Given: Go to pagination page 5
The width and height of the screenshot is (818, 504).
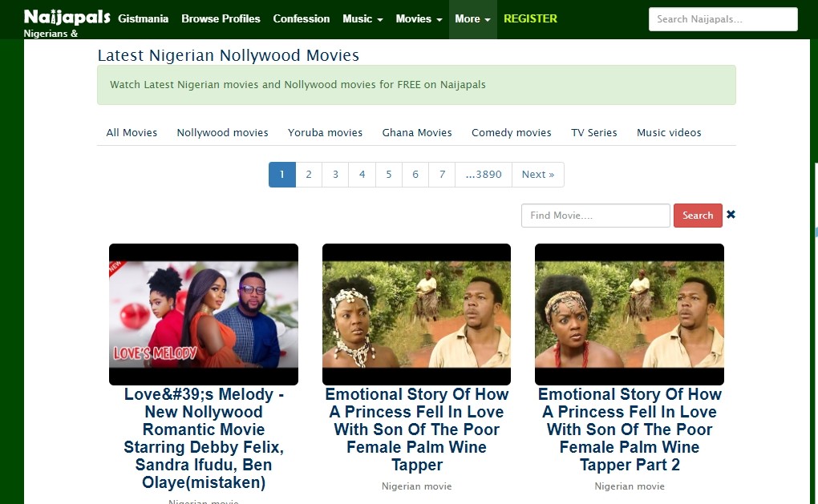Looking at the screenshot, I should tap(389, 175).
